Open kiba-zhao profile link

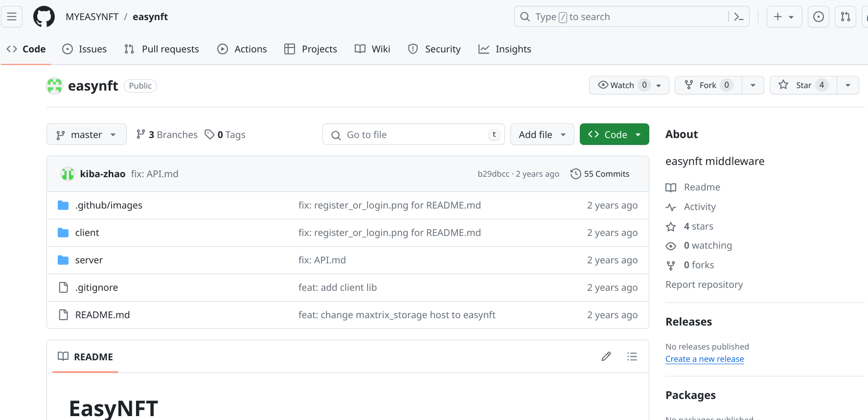coord(103,174)
